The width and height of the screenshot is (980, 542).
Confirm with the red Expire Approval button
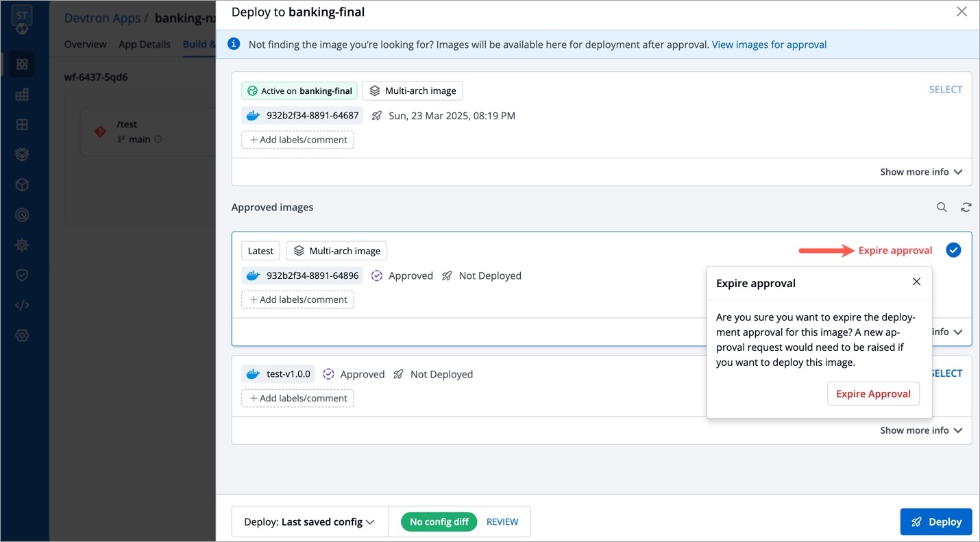(873, 394)
